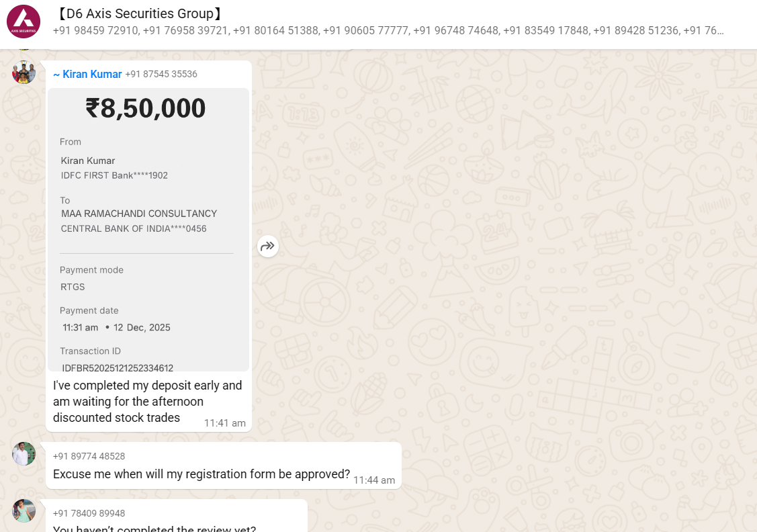The width and height of the screenshot is (757, 532).
Task: Click the Transaction ID in the receipt
Action: pos(118,367)
